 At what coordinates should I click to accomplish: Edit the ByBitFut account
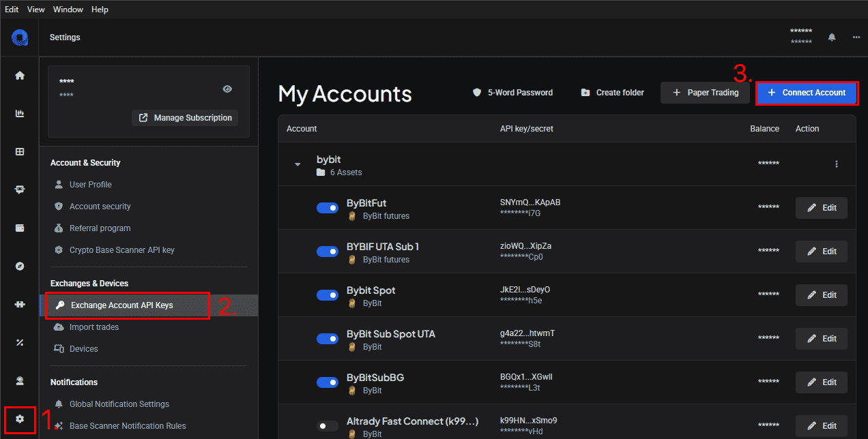(822, 208)
